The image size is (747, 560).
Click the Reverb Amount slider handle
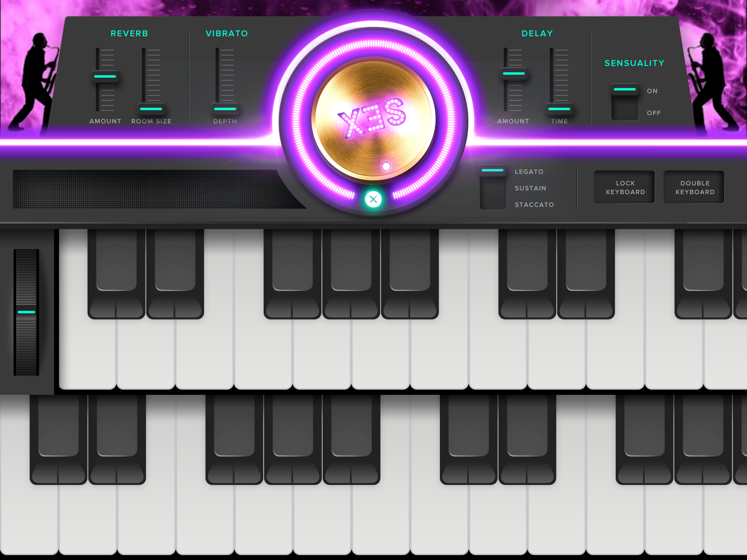coord(105,77)
